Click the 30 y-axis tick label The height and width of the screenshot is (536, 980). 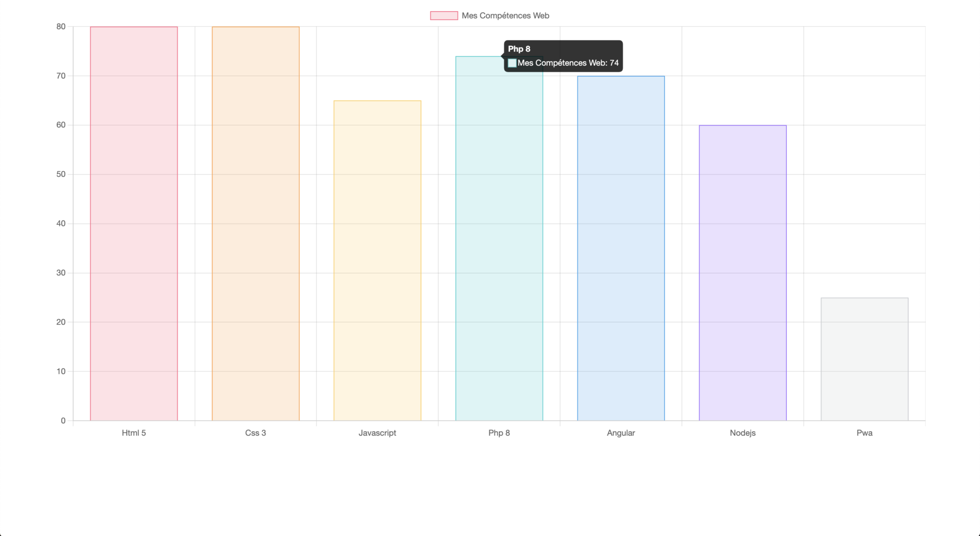pyautogui.click(x=61, y=273)
